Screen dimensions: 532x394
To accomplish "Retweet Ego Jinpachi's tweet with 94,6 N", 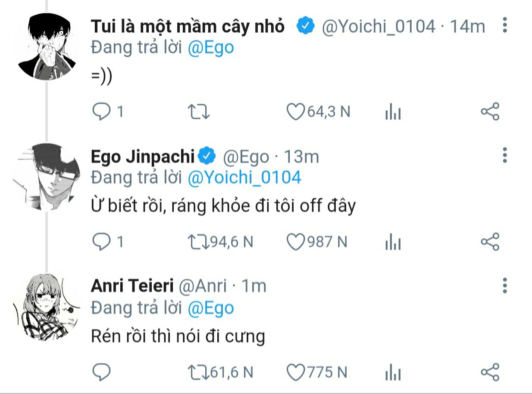I will point(199,242).
